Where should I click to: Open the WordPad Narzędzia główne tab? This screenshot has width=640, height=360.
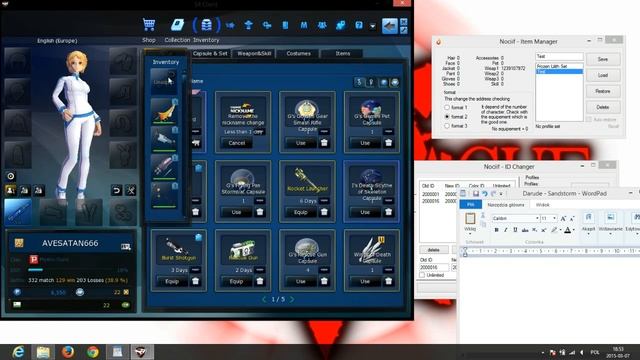pos(506,205)
